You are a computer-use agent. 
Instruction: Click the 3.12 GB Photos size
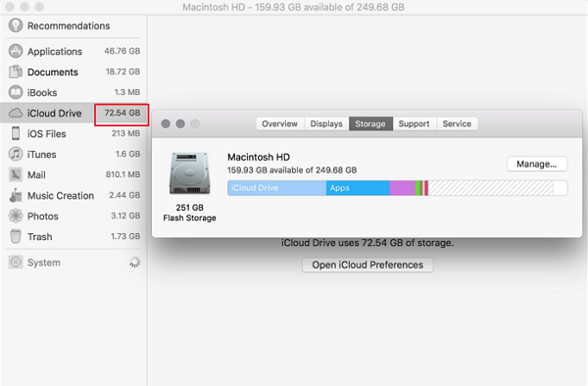click(125, 216)
